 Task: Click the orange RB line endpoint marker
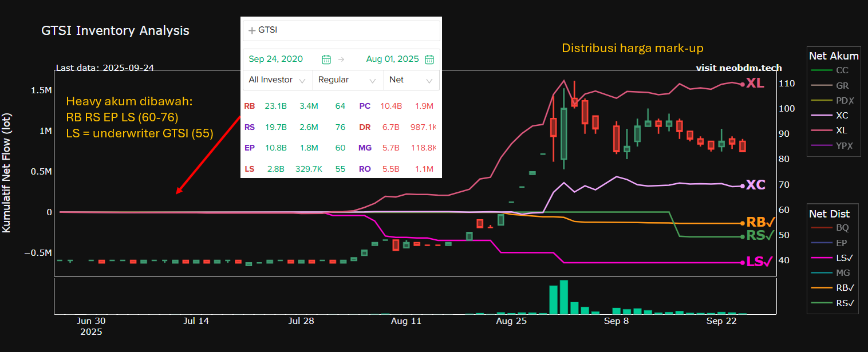pyautogui.click(x=743, y=223)
